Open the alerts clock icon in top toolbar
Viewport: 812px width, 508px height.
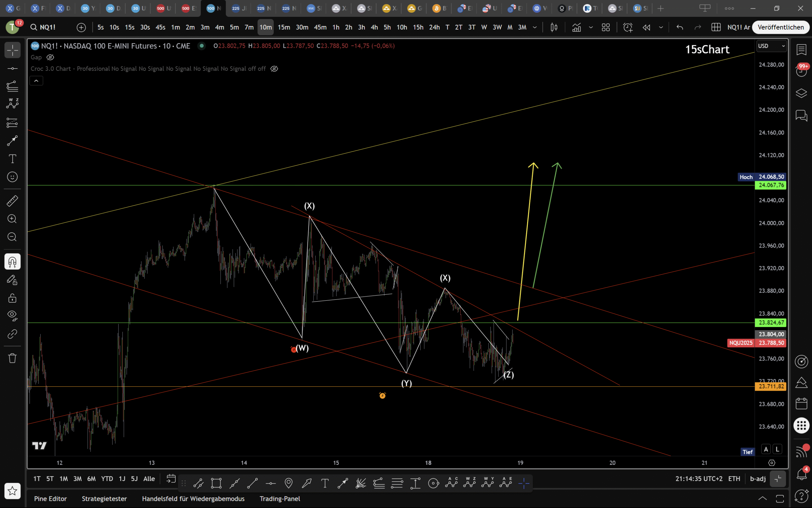tap(628, 27)
